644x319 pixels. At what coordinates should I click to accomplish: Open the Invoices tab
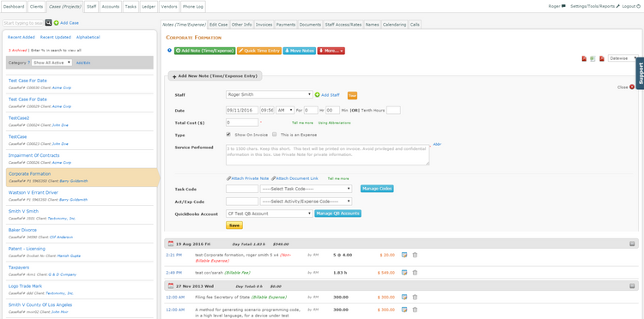point(264,25)
